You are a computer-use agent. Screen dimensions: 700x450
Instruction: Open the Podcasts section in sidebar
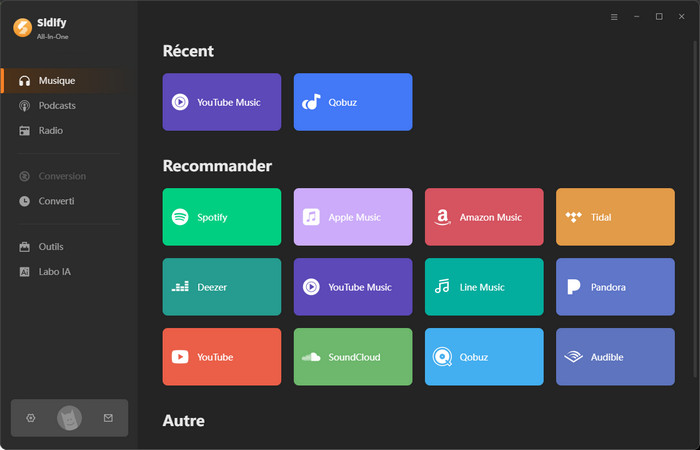[x=57, y=106]
